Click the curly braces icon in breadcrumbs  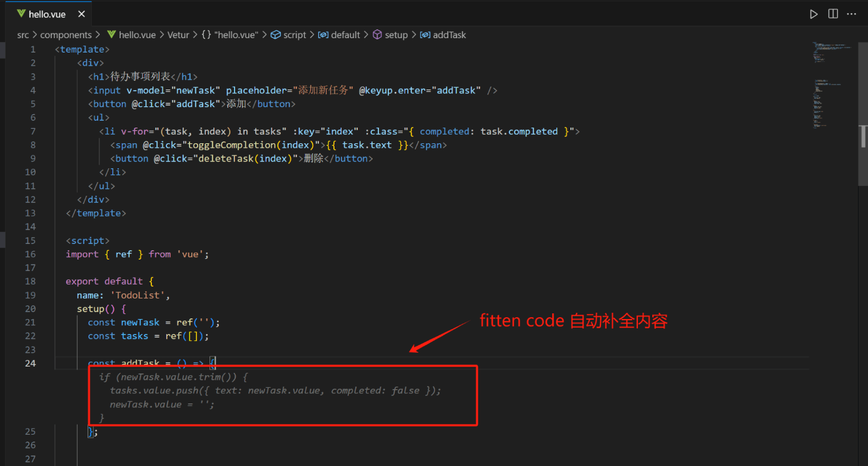click(x=206, y=35)
